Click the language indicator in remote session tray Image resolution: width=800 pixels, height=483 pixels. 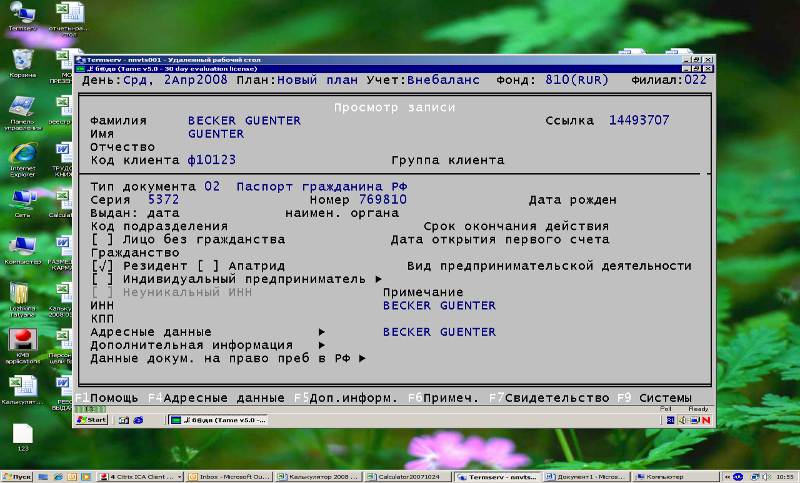coord(670,420)
